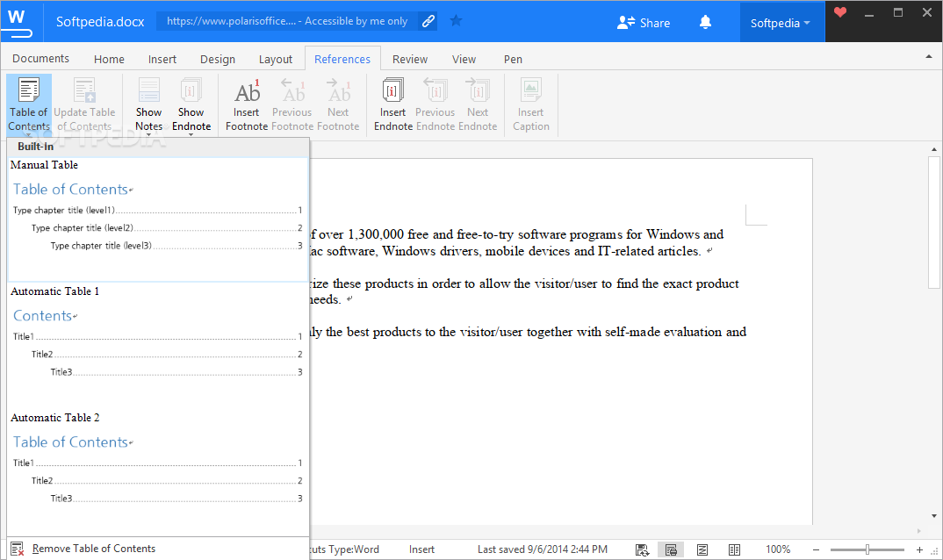Click the save icon in the status bar
Image resolution: width=943 pixels, height=560 pixels.
point(642,549)
